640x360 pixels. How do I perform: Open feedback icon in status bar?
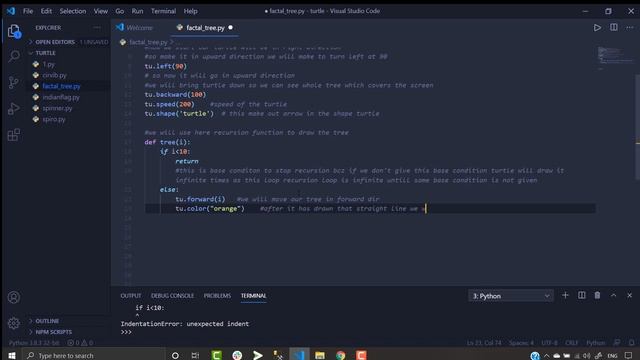(617, 343)
